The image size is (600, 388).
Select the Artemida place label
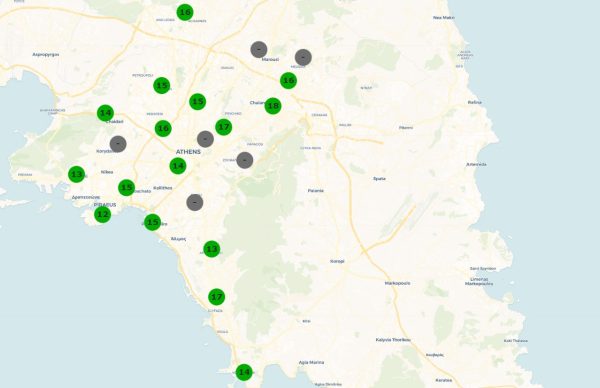click(x=476, y=165)
